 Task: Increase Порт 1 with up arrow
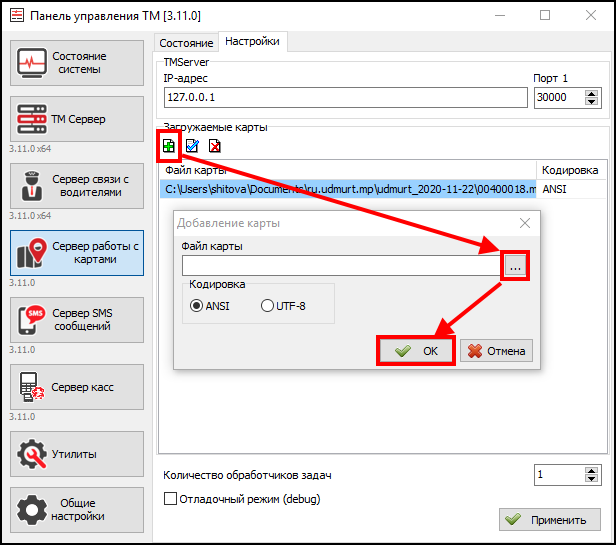pos(591,94)
